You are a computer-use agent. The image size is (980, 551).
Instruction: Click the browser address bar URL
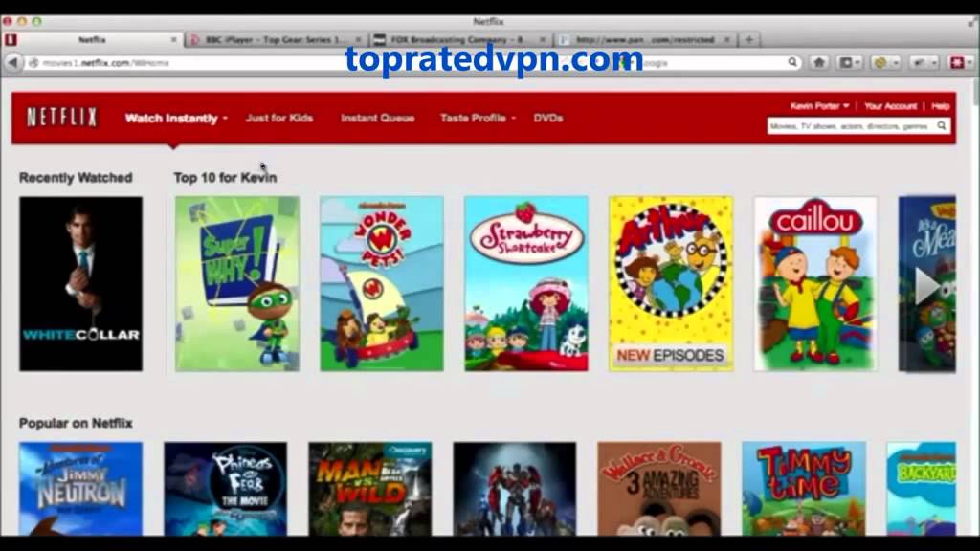[x=105, y=63]
